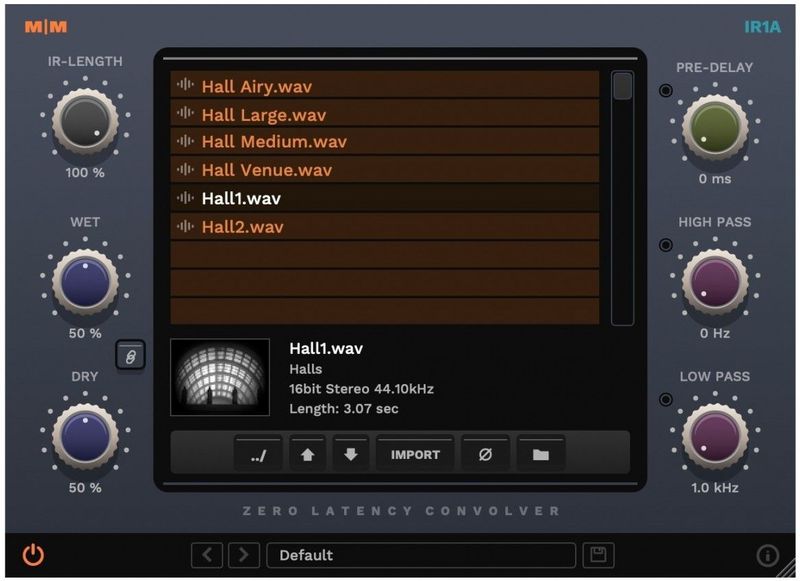Click the 1.0 kHz low pass value
Image resolution: width=800 pixels, height=581 pixels.
click(715, 488)
